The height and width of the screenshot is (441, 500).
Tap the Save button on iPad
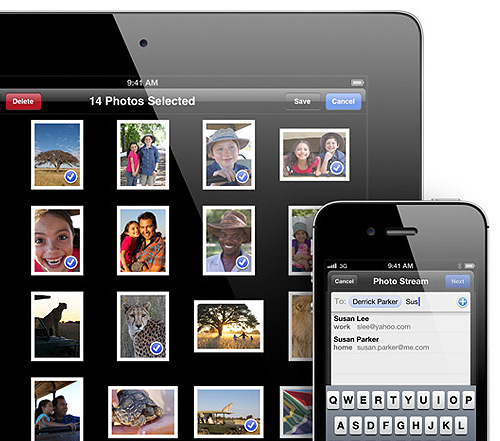(302, 101)
